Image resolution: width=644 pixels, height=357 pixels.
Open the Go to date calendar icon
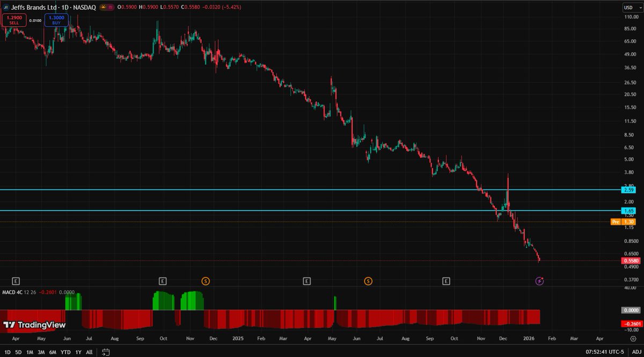click(x=106, y=352)
